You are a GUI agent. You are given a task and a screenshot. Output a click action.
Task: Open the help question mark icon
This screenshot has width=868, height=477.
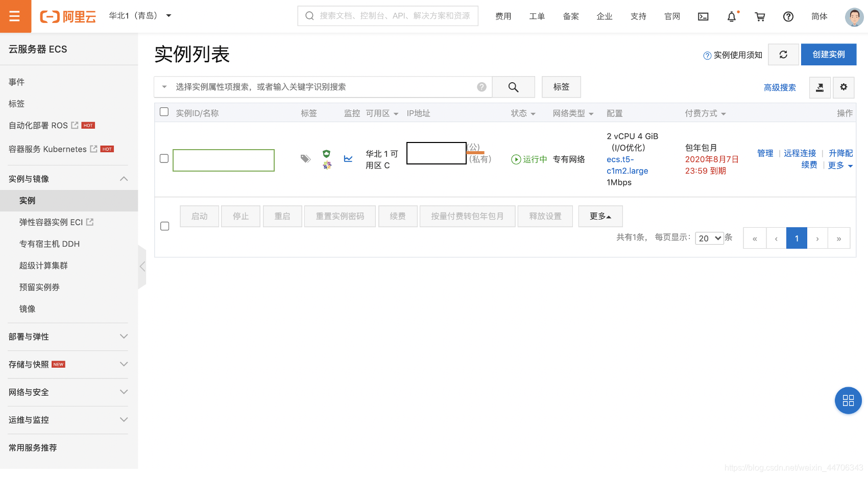(788, 16)
